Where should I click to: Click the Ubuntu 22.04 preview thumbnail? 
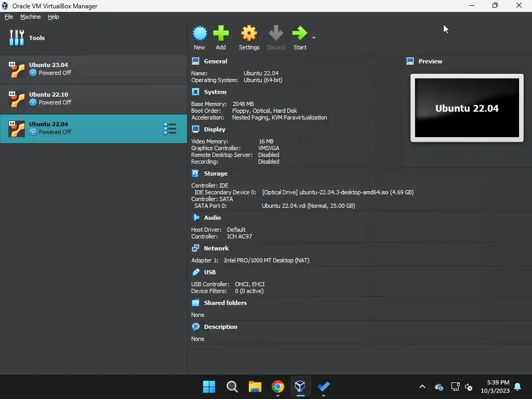pos(467,108)
